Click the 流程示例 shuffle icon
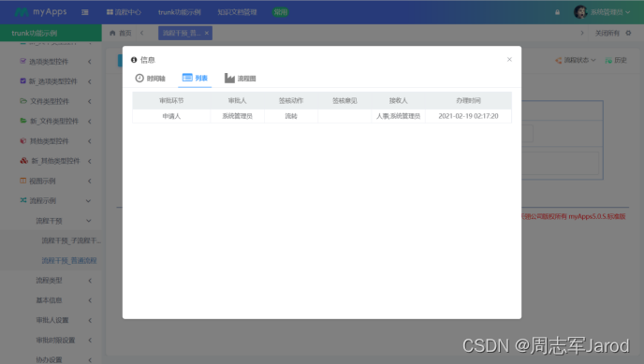Image resolution: width=644 pixels, height=364 pixels. tap(23, 200)
